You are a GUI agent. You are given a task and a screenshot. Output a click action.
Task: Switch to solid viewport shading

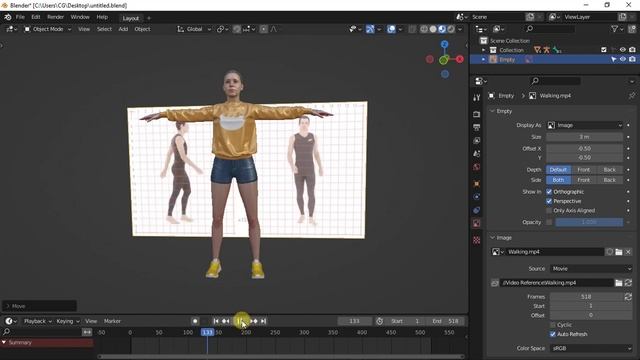pyautogui.click(x=433, y=29)
